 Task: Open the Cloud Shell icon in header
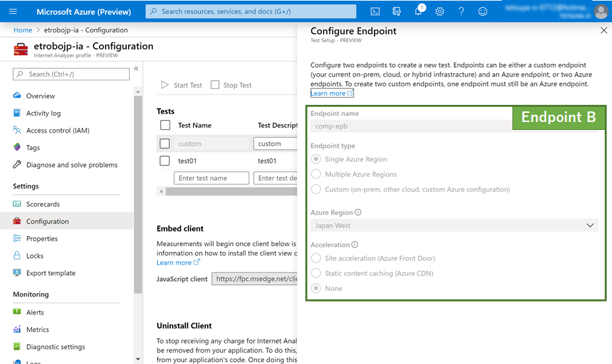(x=375, y=11)
